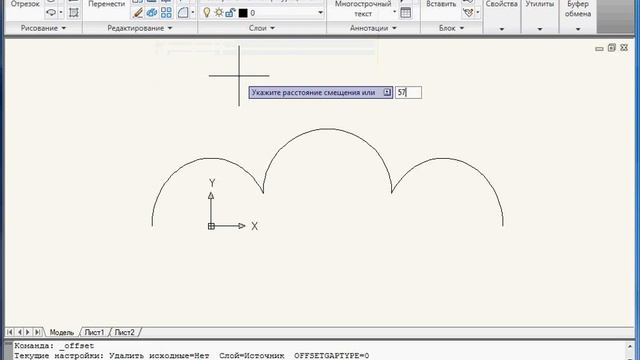Click the offset distance input field
Image resolution: width=640 pixels, height=360 pixels.
(408, 93)
